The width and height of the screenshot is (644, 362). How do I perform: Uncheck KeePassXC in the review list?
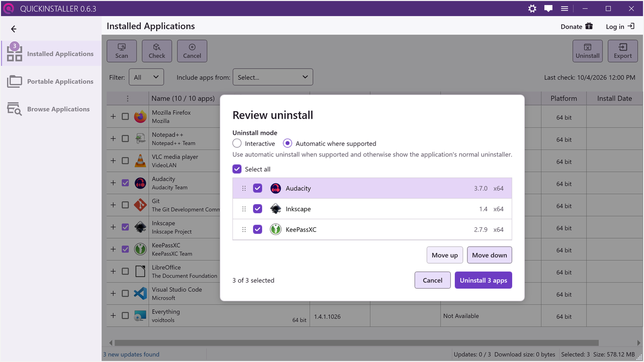tap(258, 230)
